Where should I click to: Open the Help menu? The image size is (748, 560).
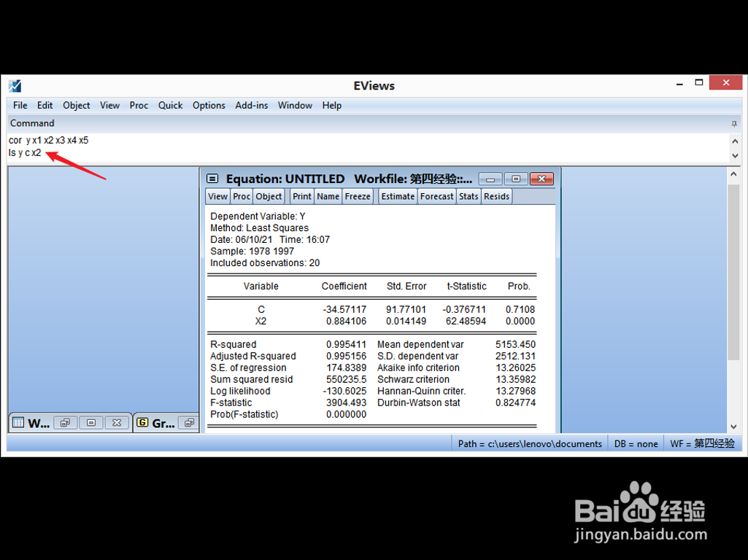pos(331,105)
